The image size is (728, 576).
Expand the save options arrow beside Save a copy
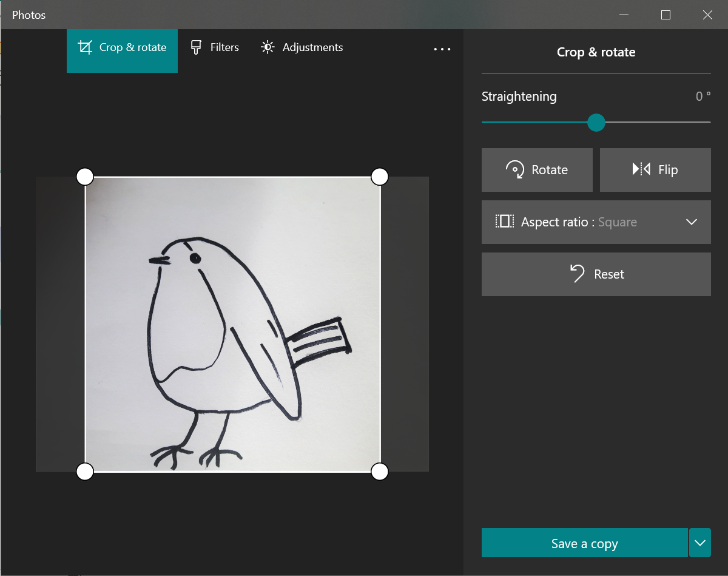pyautogui.click(x=700, y=543)
